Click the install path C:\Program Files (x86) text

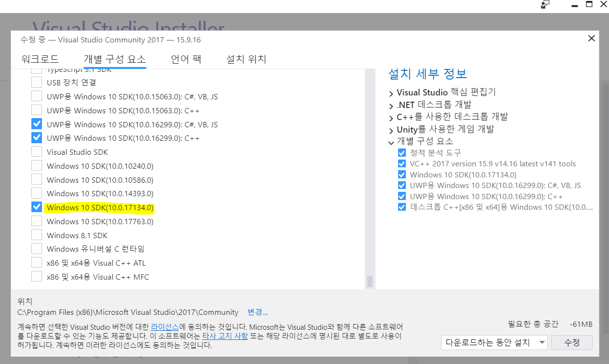[x=128, y=312]
